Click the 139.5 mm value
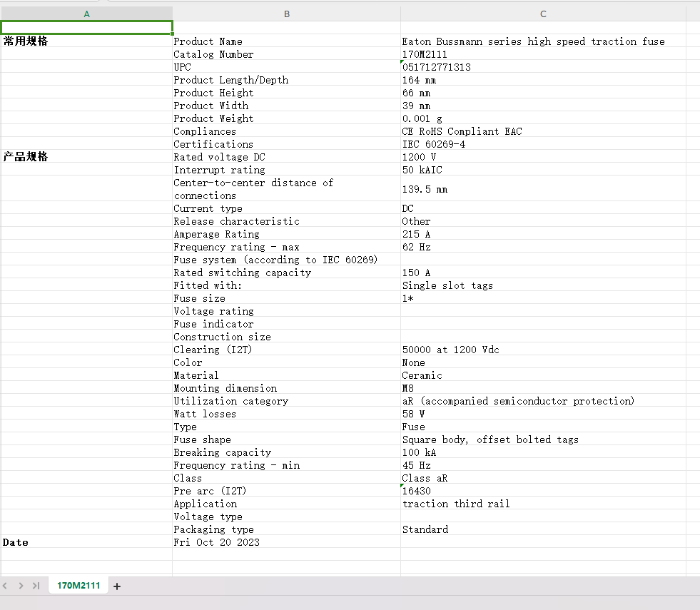 (543, 189)
